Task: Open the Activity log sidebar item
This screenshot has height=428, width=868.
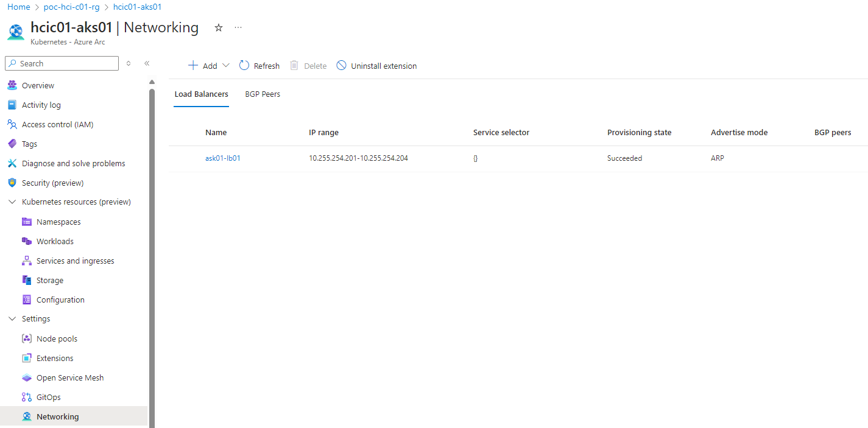Action: pos(41,105)
